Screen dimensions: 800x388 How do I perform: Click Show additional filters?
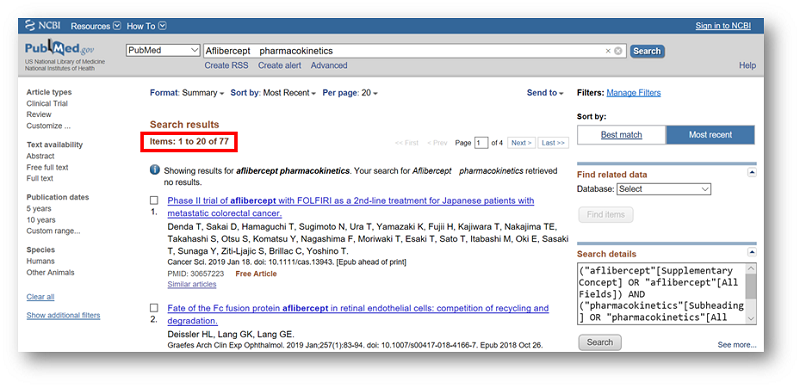coord(63,316)
